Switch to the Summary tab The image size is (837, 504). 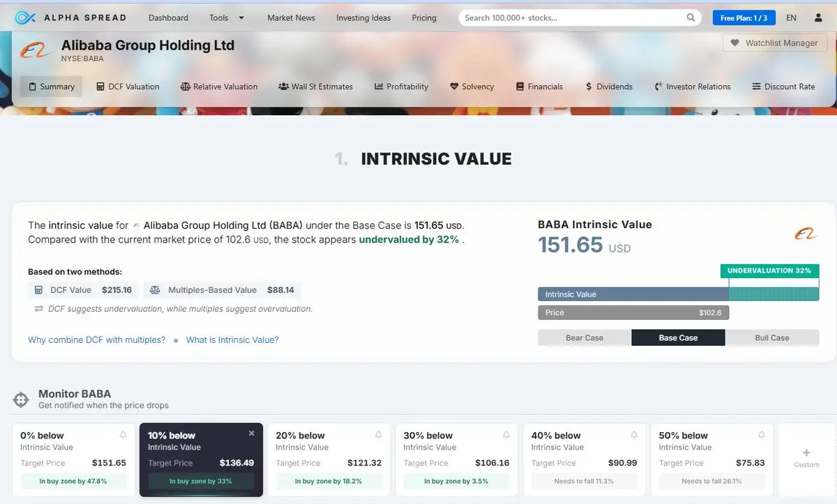pos(51,86)
